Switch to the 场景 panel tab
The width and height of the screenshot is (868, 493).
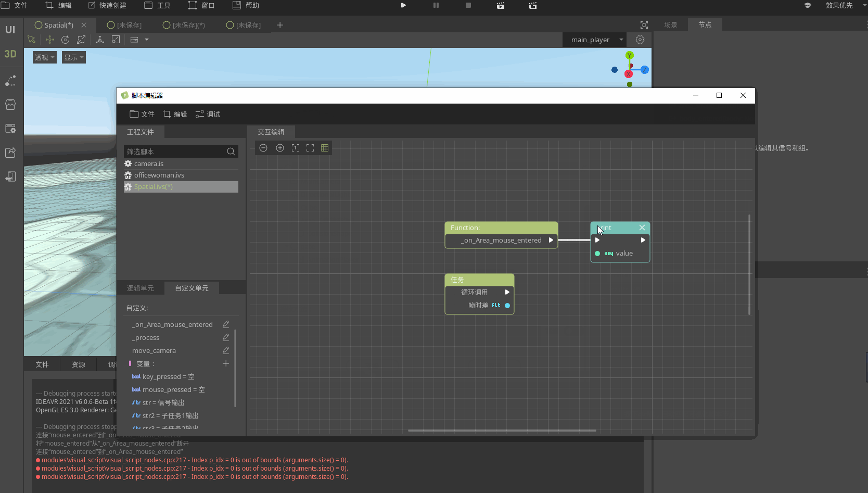pyautogui.click(x=670, y=24)
